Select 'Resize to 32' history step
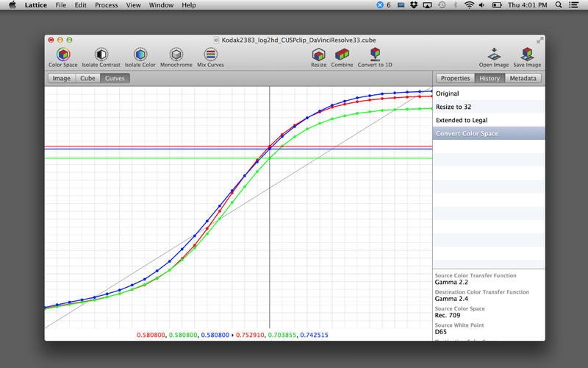 pos(453,107)
